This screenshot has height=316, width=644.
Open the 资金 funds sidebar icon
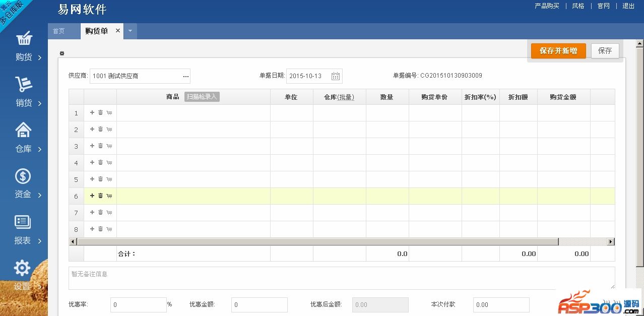(23, 177)
